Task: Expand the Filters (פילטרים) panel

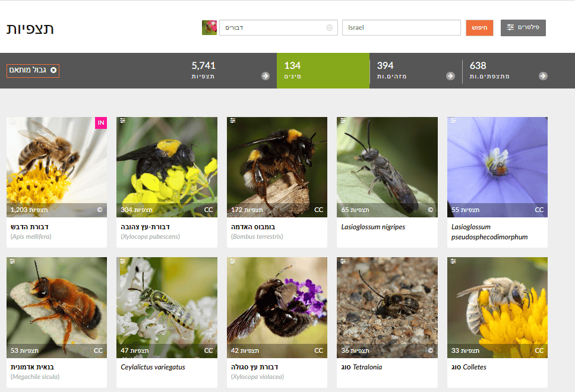Action: tap(523, 28)
